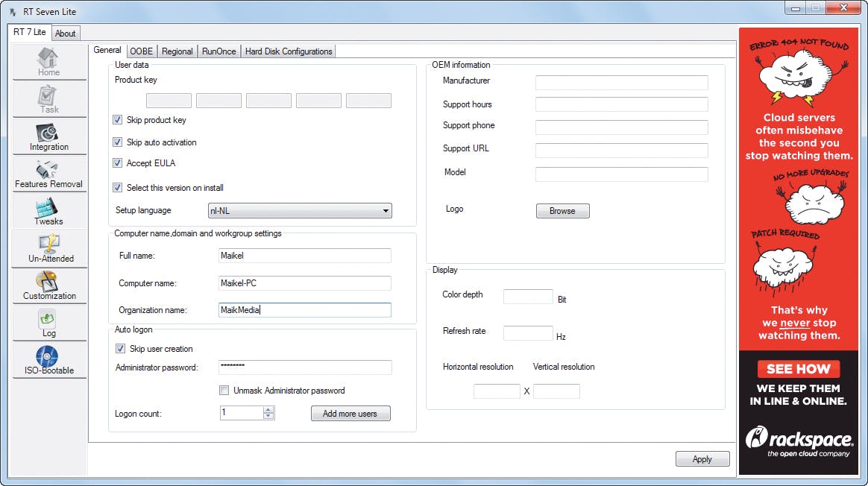Open the Customization section

[48, 285]
